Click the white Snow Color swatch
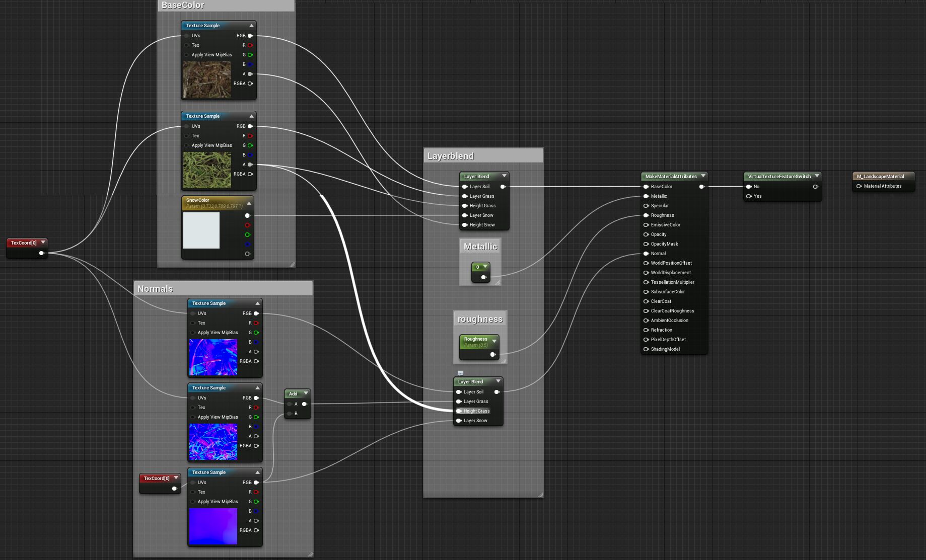The height and width of the screenshot is (560, 926). 201,230
